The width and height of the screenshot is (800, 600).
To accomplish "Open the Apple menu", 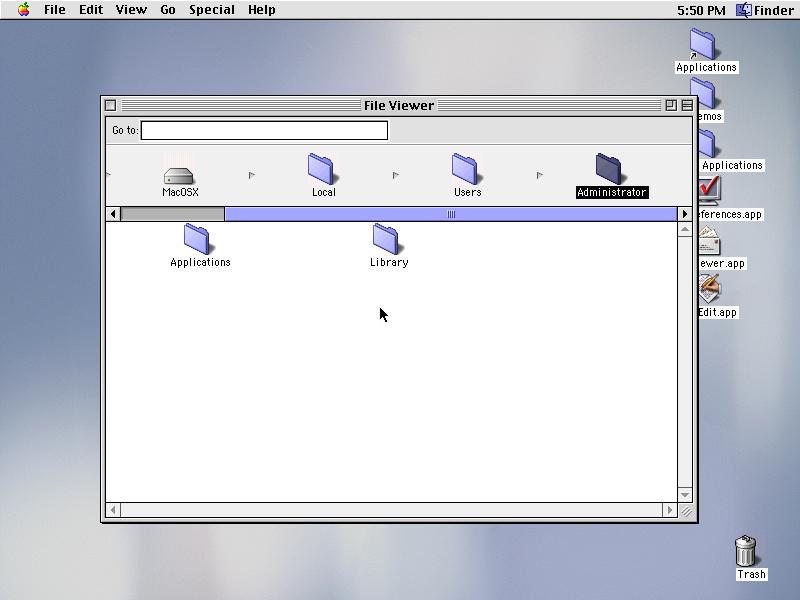I will pyautogui.click(x=23, y=10).
